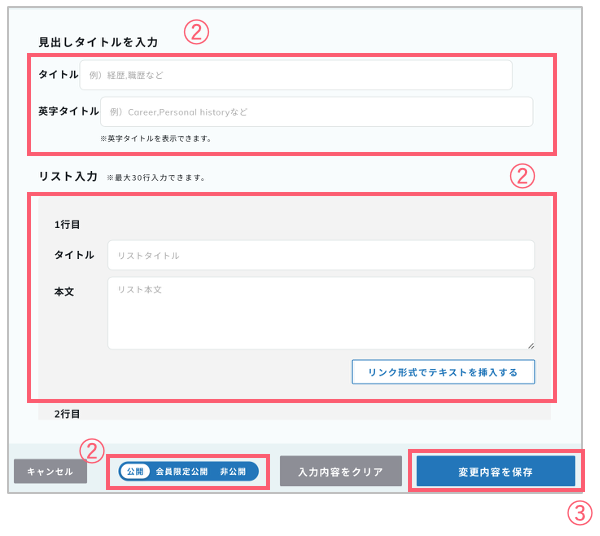This screenshot has height=536, width=600.
Task: Click the 英字タイトル input field
Action: [316, 112]
